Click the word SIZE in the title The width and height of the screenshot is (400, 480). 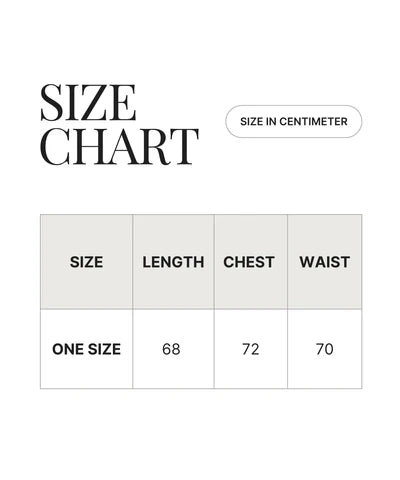coord(88,103)
